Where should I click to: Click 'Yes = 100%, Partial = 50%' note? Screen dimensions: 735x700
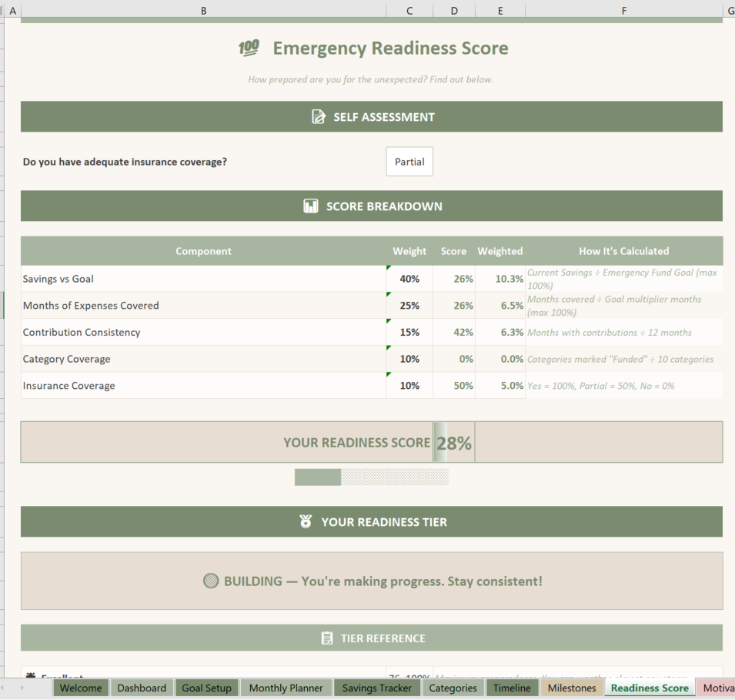(601, 386)
